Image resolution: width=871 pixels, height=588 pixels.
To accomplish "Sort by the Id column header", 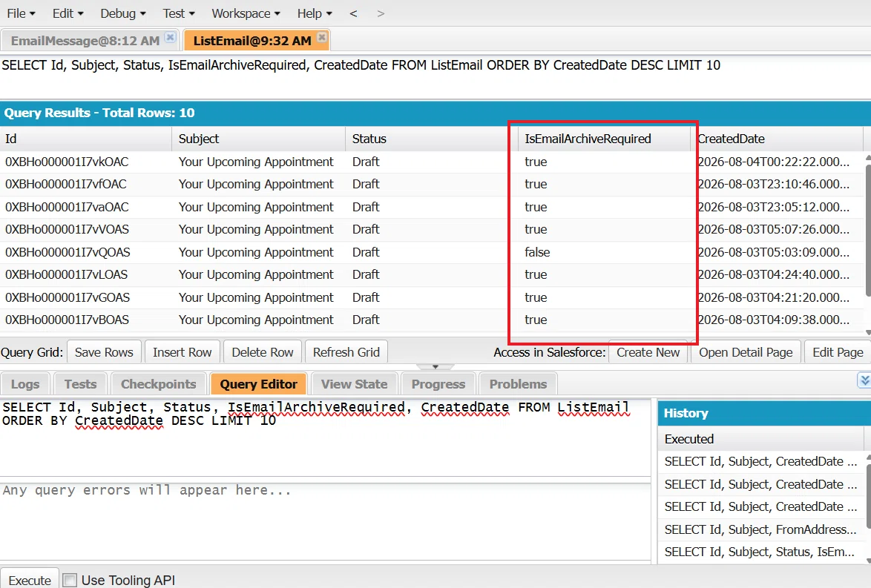I will tap(86, 139).
